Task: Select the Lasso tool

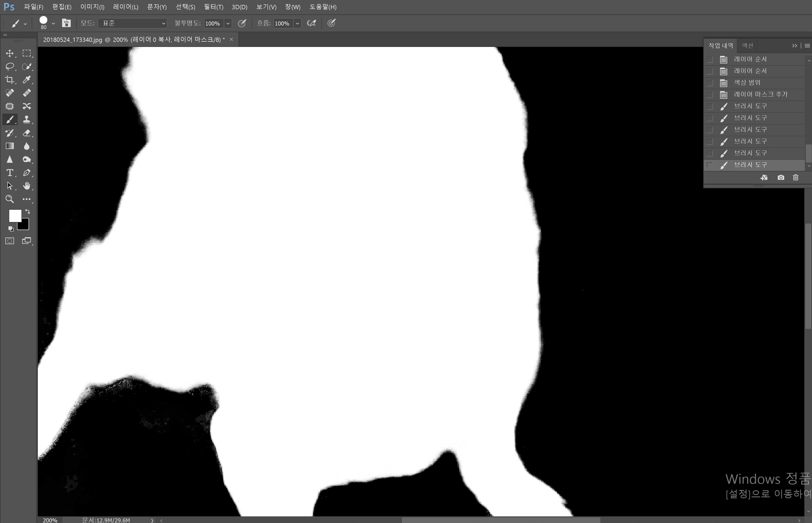Action: (x=10, y=66)
